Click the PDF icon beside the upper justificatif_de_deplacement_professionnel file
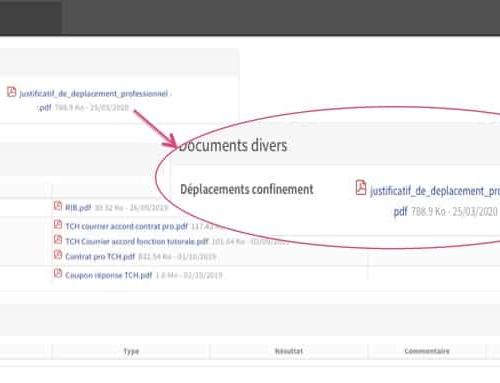 pos(12,92)
